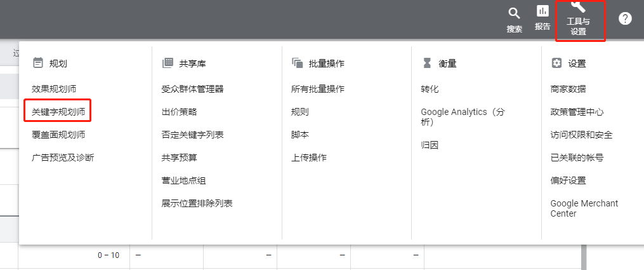Select 否定关键字列表 option

(192, 135)
